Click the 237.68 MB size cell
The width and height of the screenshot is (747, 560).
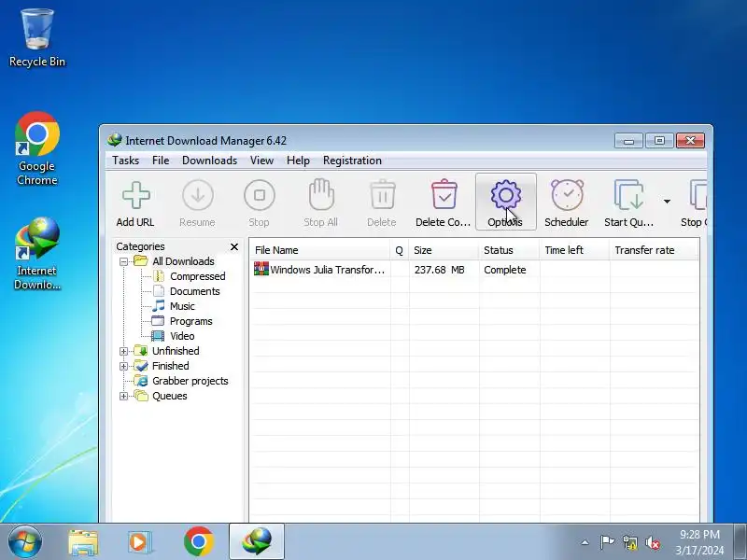pyautogui.click(x=439, y=270)
